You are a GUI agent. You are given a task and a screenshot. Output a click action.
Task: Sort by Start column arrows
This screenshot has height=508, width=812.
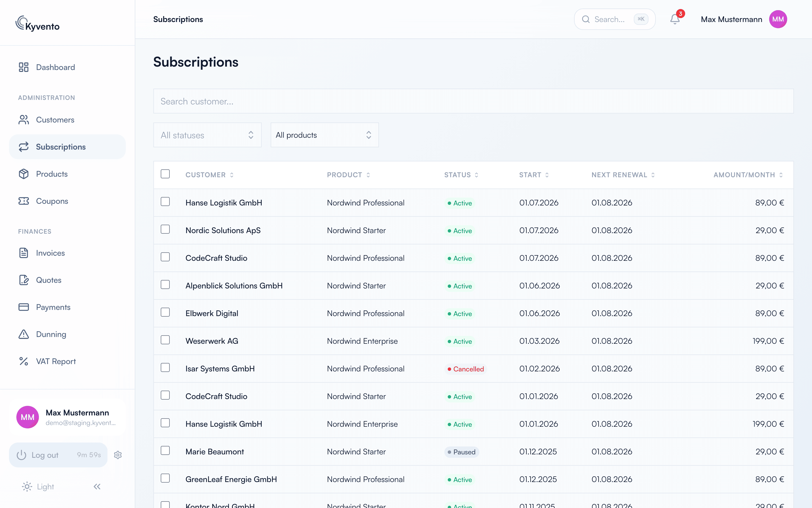click(547, 175)
